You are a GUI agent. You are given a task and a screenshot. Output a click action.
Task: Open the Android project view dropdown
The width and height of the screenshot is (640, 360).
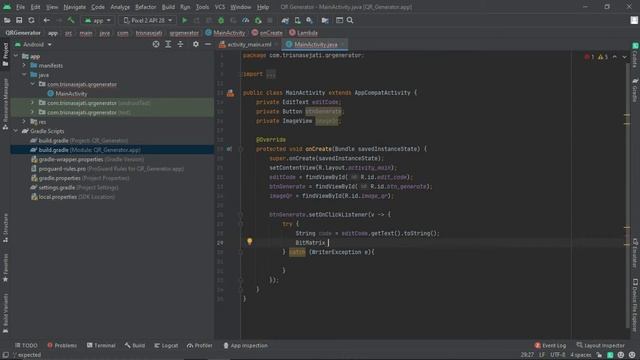pos(33,44)
